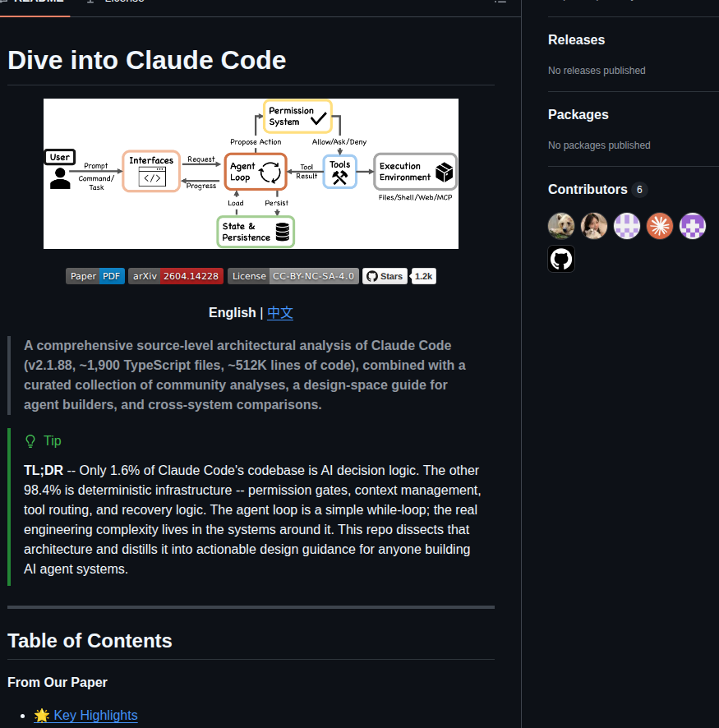This screenshot has height=728, width=719.
Task: Open the light purple checkered contributor avatar
Action: (627, 226)
